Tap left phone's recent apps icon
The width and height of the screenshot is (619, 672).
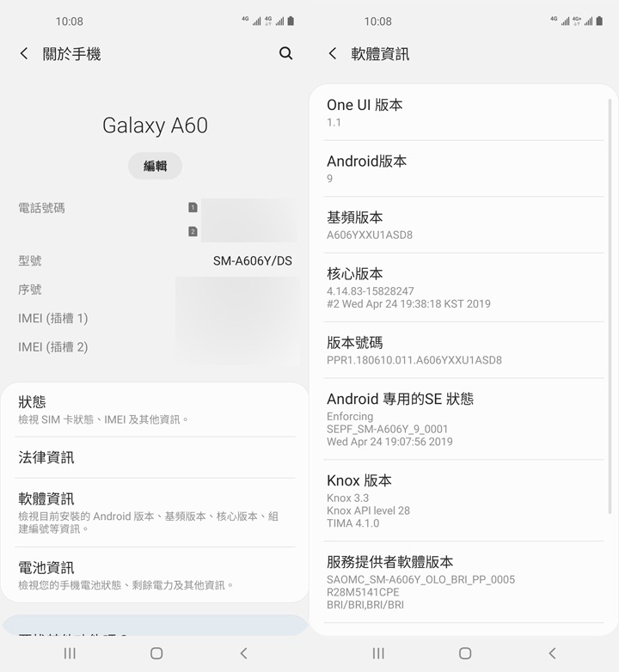point(70,653)
